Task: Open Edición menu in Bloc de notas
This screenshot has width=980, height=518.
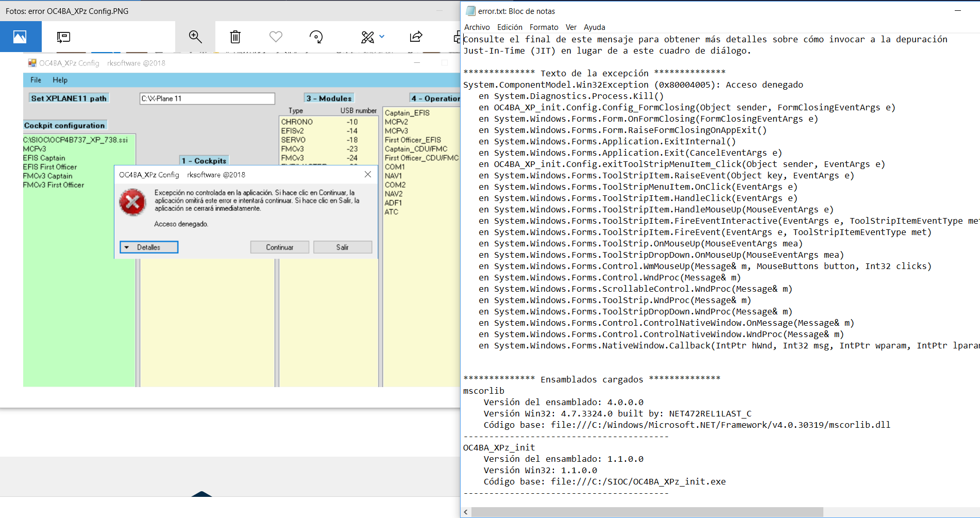Action: [x=510, y=27]
